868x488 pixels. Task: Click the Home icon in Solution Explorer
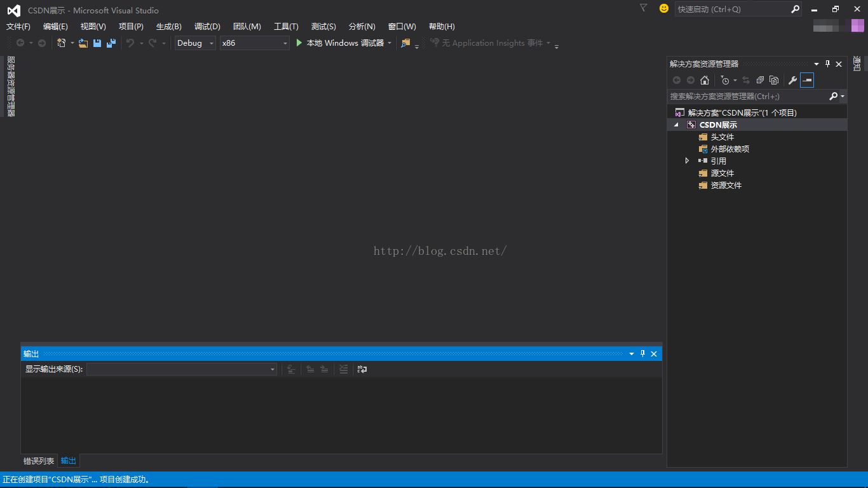click(x=705, y=80)
